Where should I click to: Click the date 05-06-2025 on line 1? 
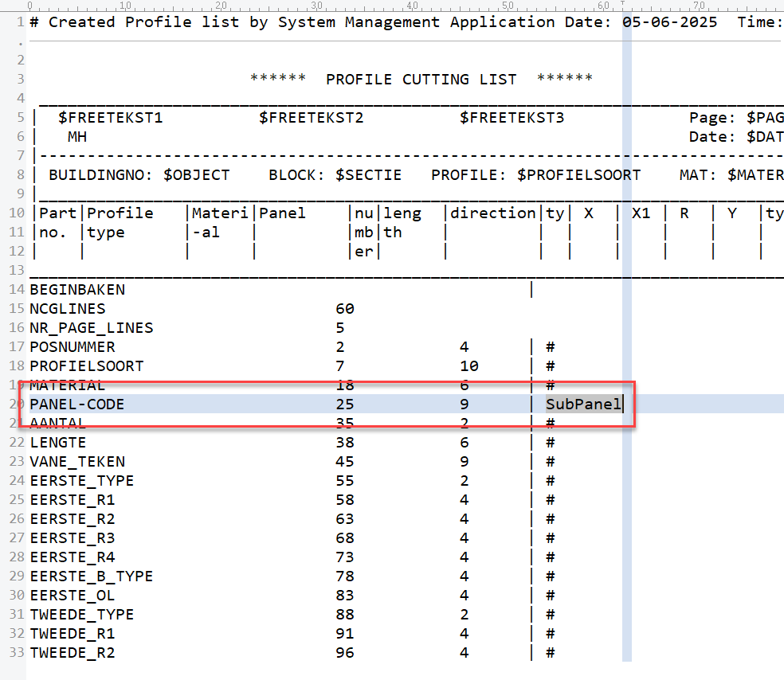coord(669,22)
